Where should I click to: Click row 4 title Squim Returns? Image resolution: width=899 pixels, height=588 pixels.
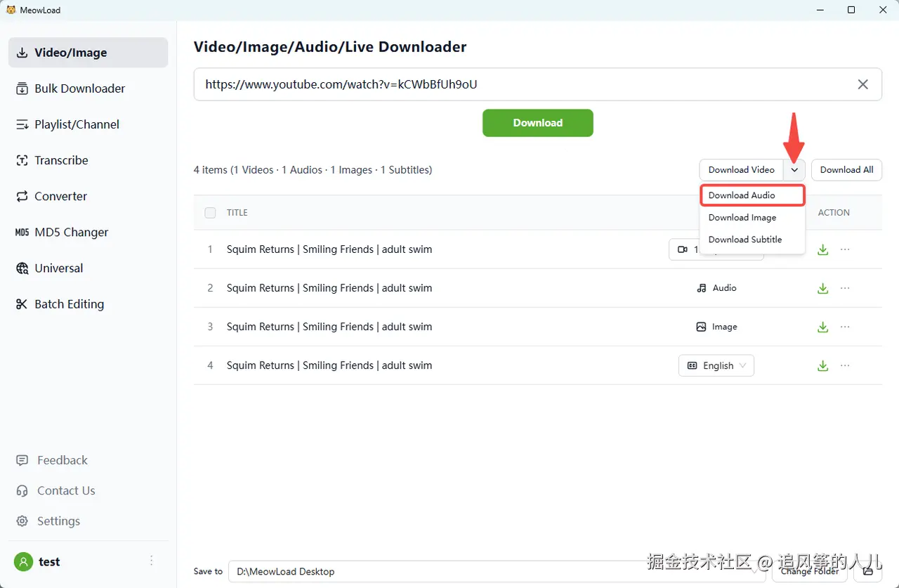point(329,365)
